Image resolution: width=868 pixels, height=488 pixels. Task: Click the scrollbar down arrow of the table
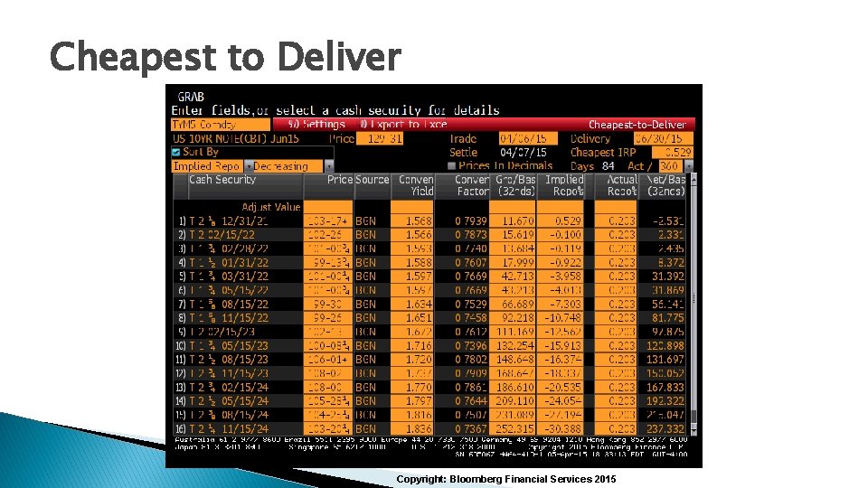tap(693, 430)
